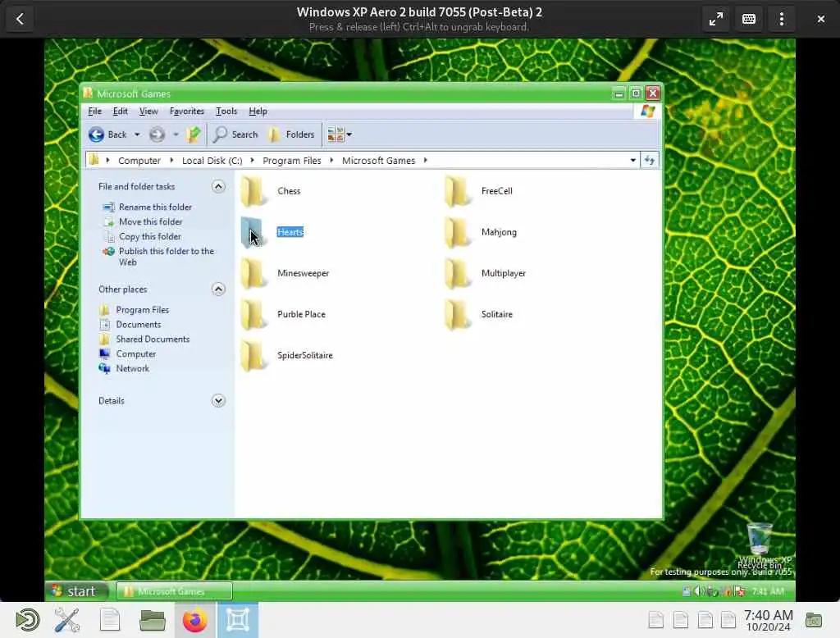Click Program Files breadcrumb segment
Screen dimensions: 840x638
[292, 160]
